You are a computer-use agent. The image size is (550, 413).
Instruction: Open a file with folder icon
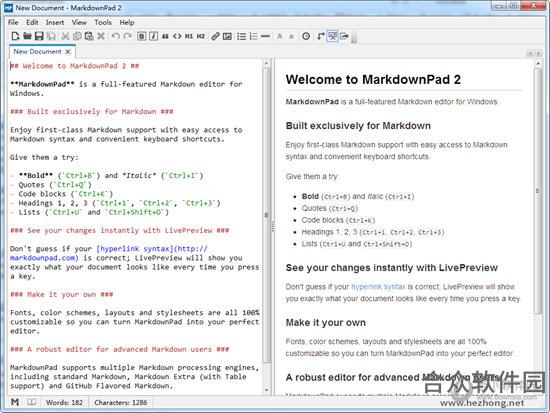coord(27,36)
